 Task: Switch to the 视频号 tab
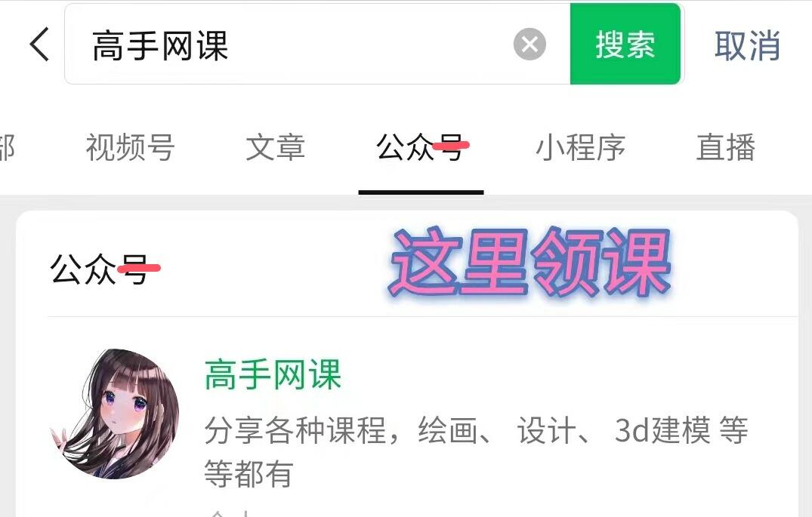pyautogui.click(x=130, y=147)
